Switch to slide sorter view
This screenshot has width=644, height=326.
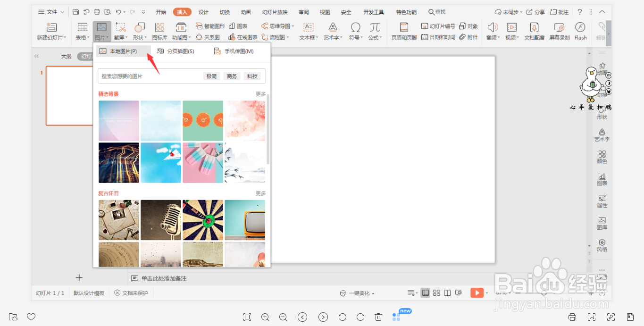pyautogui.click(x=436, y=293)
